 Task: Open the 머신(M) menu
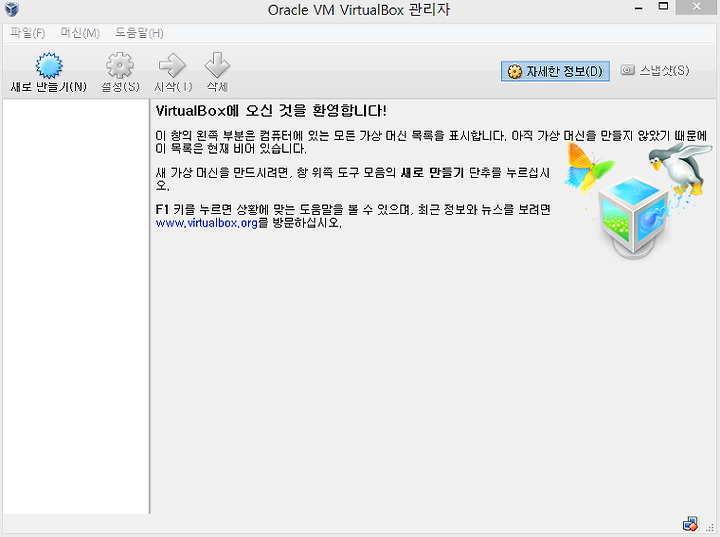point(80,33)
